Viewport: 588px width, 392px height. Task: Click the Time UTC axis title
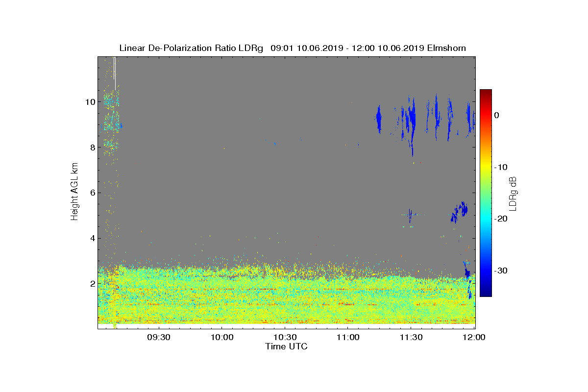[x=286, y=346]
